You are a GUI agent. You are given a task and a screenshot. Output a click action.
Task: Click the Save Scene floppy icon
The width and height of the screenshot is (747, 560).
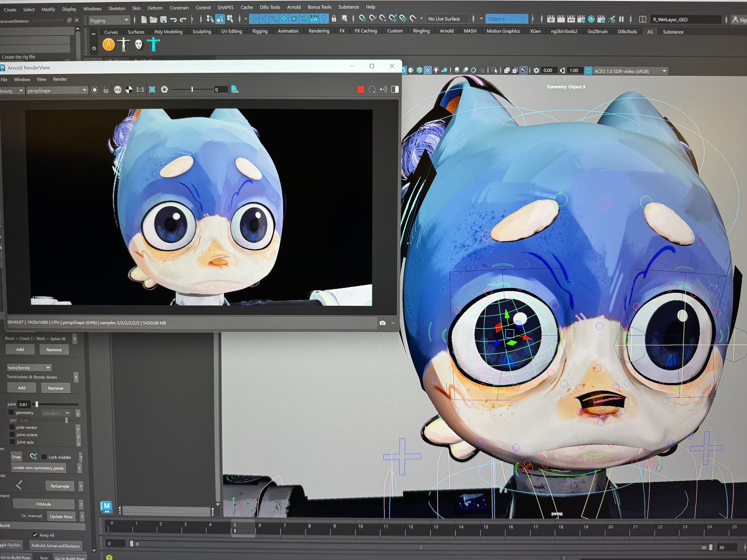coord(164,19)
